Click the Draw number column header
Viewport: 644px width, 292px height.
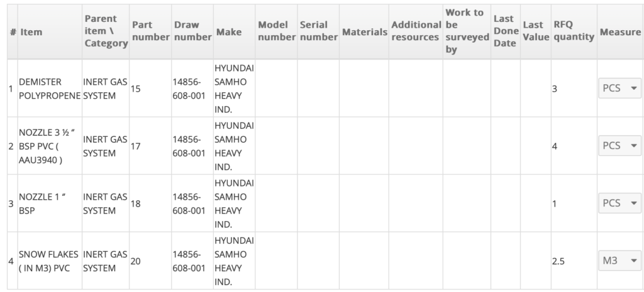(192, 31)
